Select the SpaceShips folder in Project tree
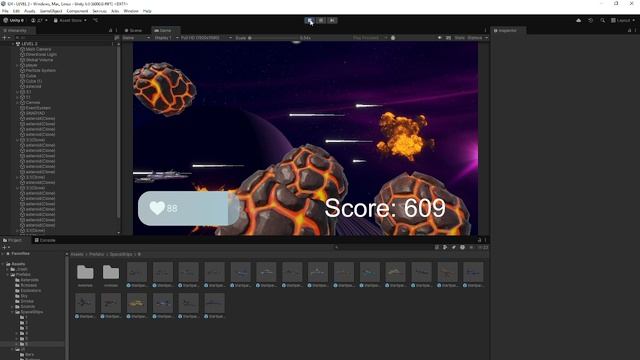Screen dimensions: 640x360 tap(31, 312)
